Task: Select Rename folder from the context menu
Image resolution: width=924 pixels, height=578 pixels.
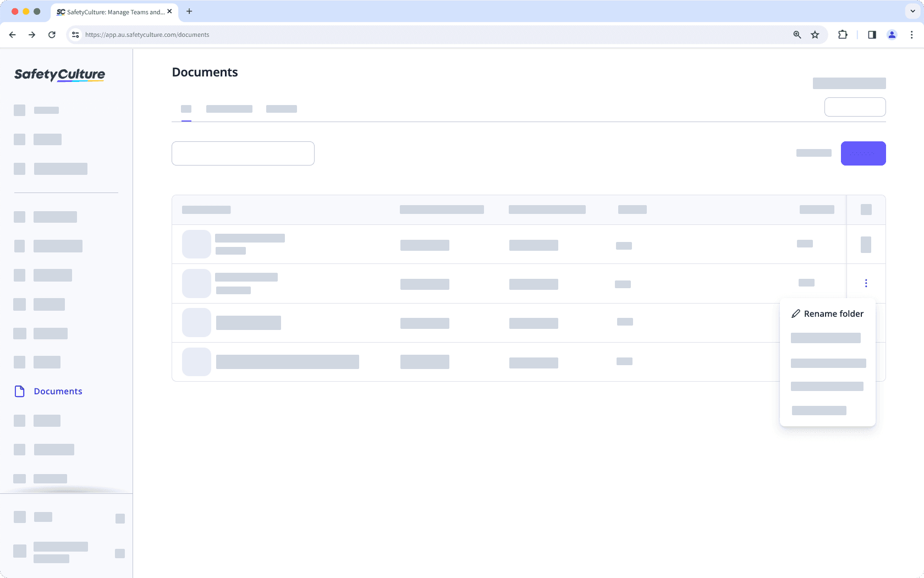Action: (x=833, y=313)
